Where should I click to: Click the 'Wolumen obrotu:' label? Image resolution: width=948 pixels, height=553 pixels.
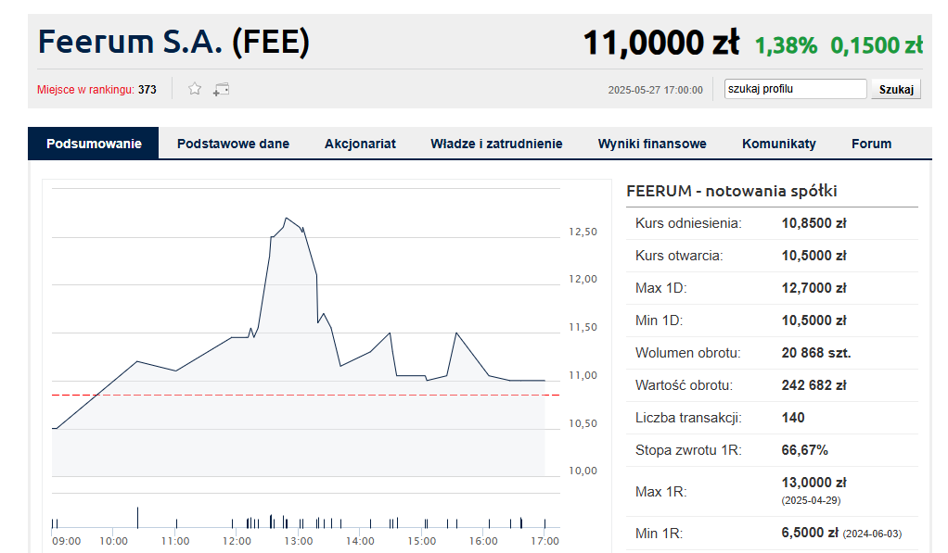pos(687,353)
